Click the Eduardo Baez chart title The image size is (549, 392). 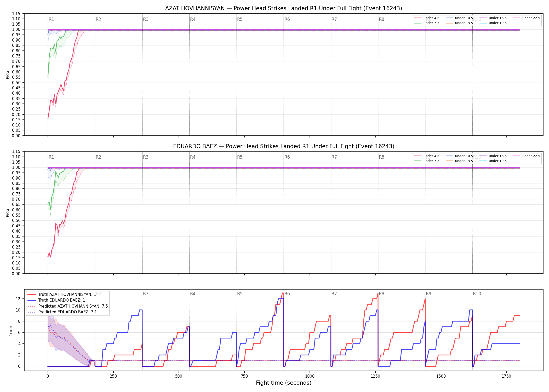point(284,146)
